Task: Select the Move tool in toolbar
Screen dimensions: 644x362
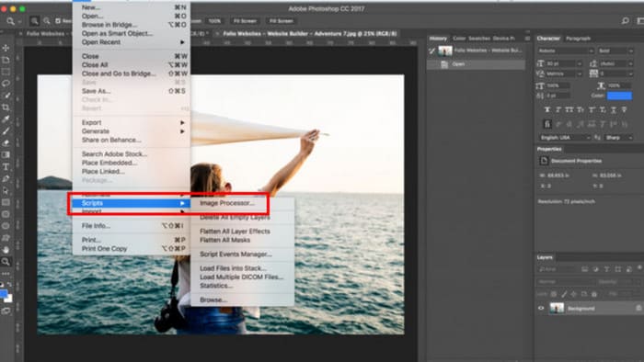Action: (6, 48)
